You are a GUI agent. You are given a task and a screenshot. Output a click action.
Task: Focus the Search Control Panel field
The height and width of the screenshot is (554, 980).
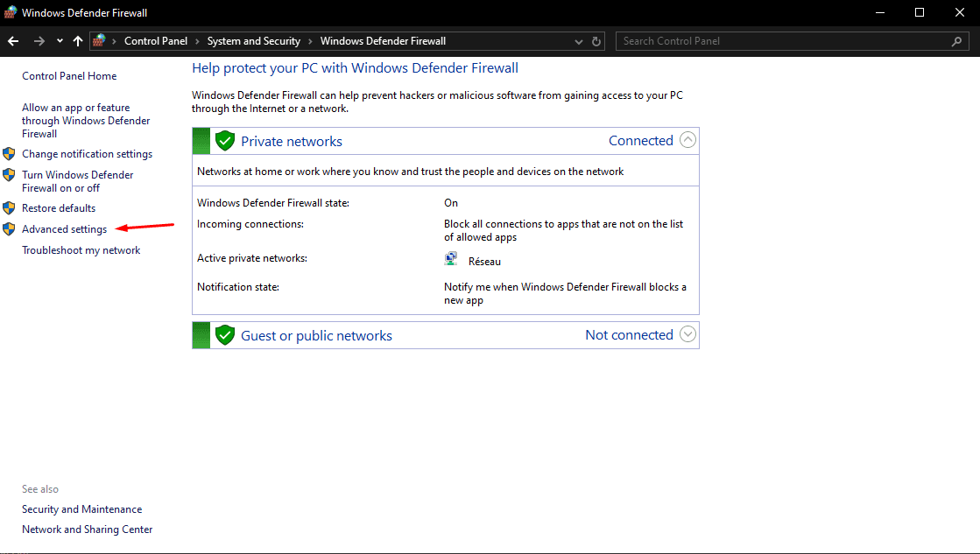(792, 41)
